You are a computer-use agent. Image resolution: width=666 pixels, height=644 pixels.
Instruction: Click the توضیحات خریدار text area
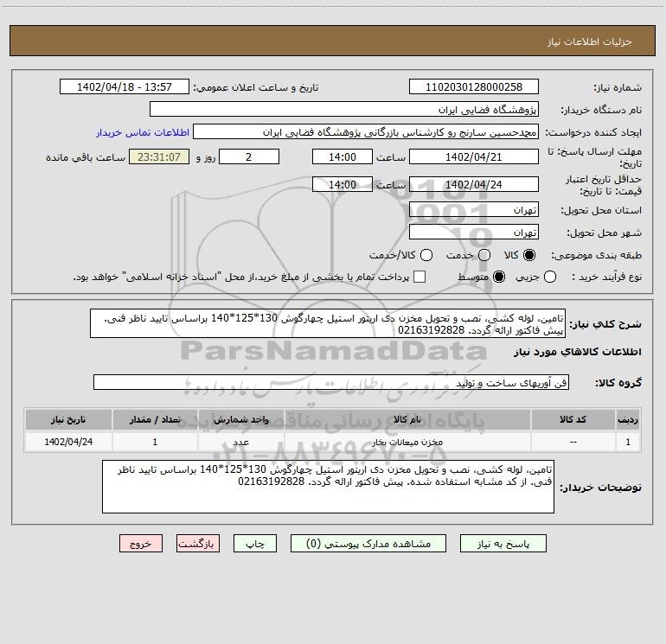point(328,487)
